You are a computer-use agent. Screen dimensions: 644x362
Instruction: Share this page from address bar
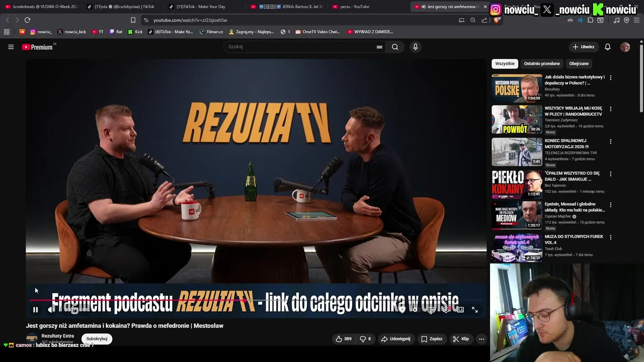click(x=484, y=20)
